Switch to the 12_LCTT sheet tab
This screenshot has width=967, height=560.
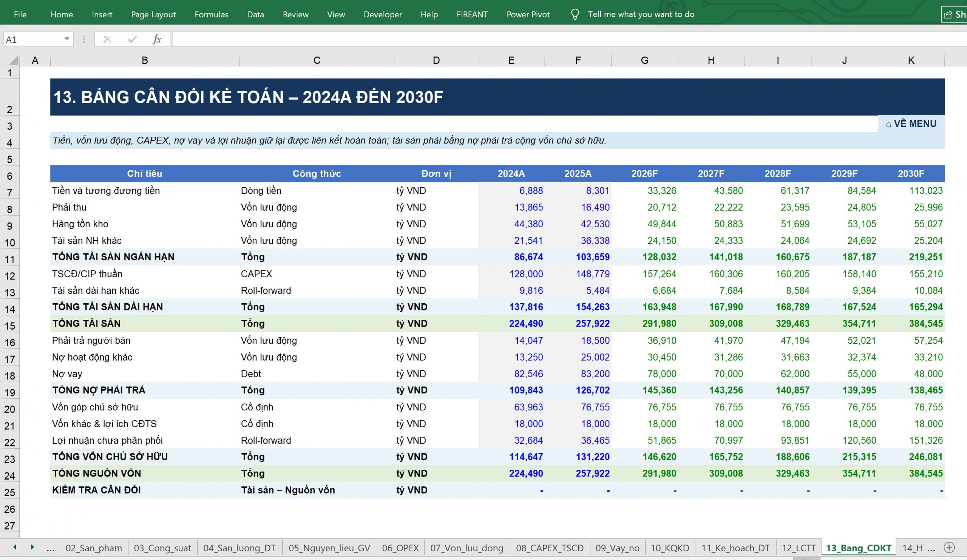pos(799,548)
